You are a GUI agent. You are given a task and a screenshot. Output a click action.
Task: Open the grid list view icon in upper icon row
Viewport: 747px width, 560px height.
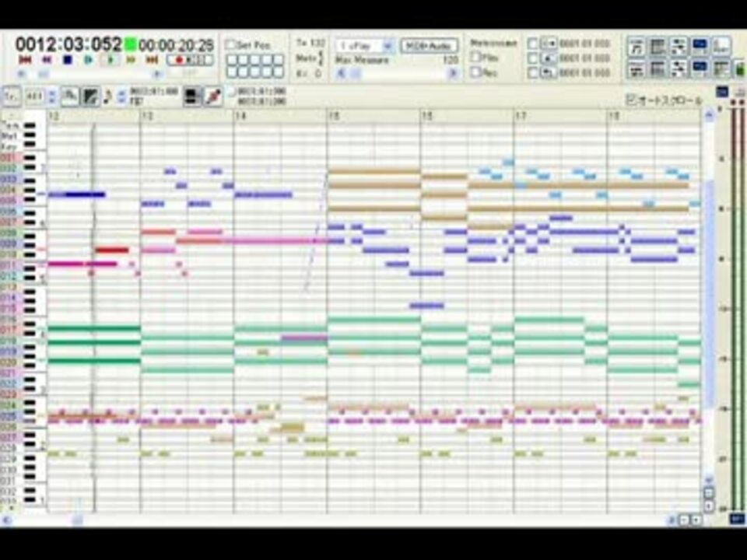tap(658, 47)
